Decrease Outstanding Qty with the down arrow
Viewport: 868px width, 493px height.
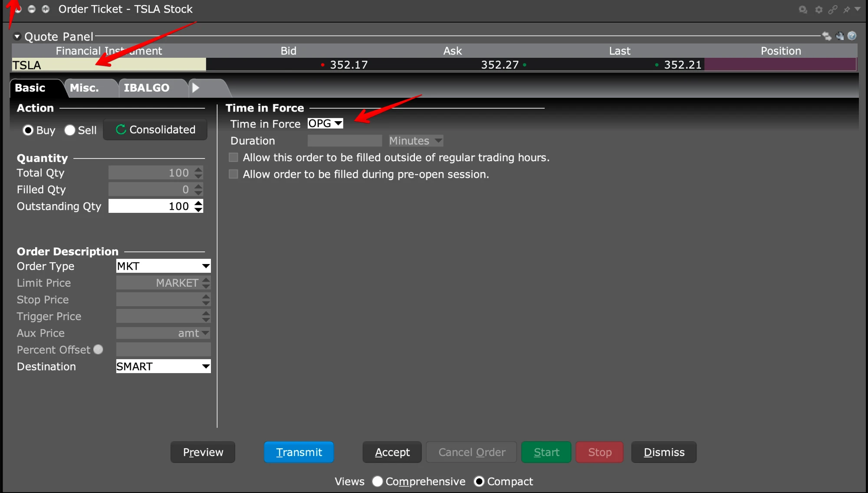[x=198, y=210]
